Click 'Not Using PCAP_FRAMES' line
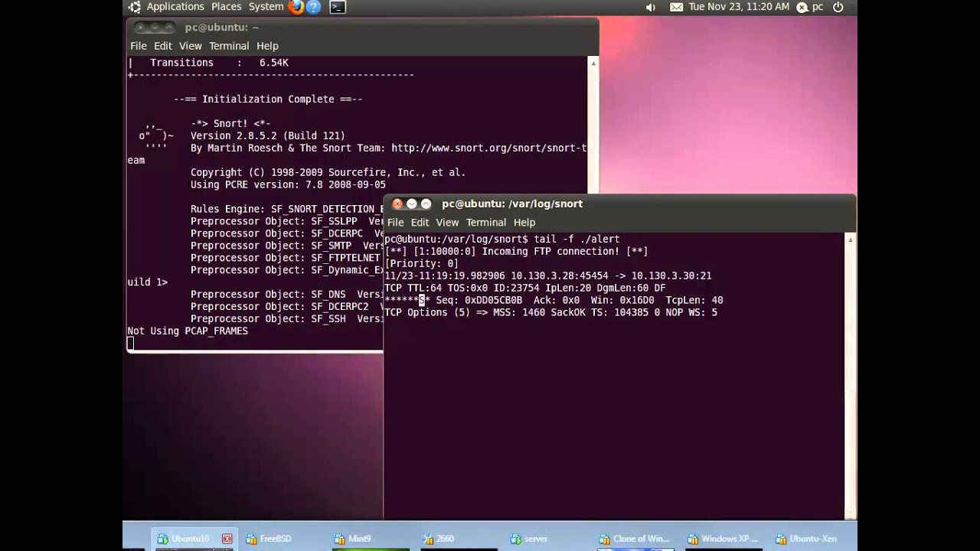Image resolution: width=980 pixels, height=551 pixels. pos(188,331)
